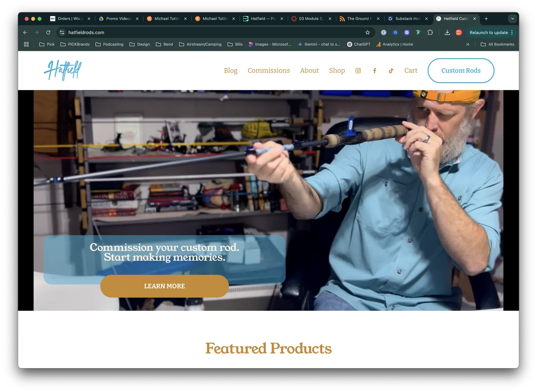Open the TikTok icon link

391,71
